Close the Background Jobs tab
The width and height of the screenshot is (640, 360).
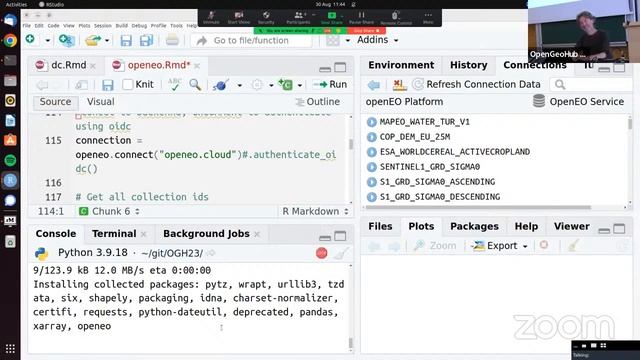coord(257,234)
